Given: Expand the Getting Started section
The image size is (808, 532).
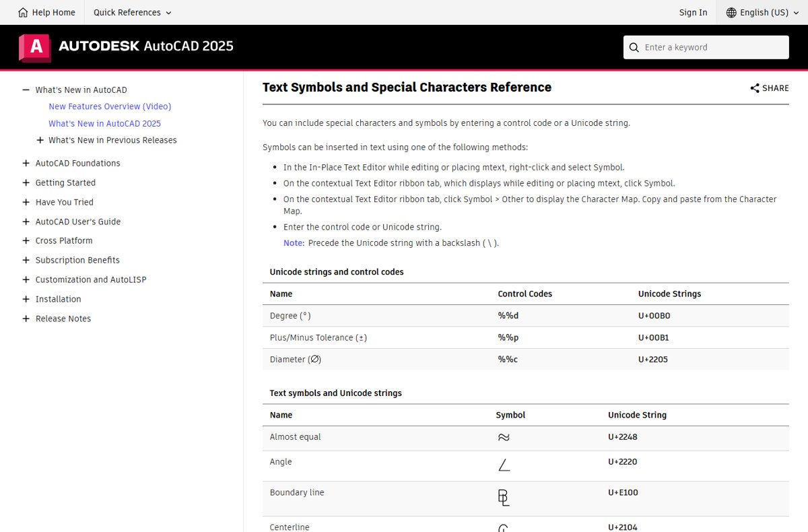Looking at the screenshot, I should pos(26,182).
